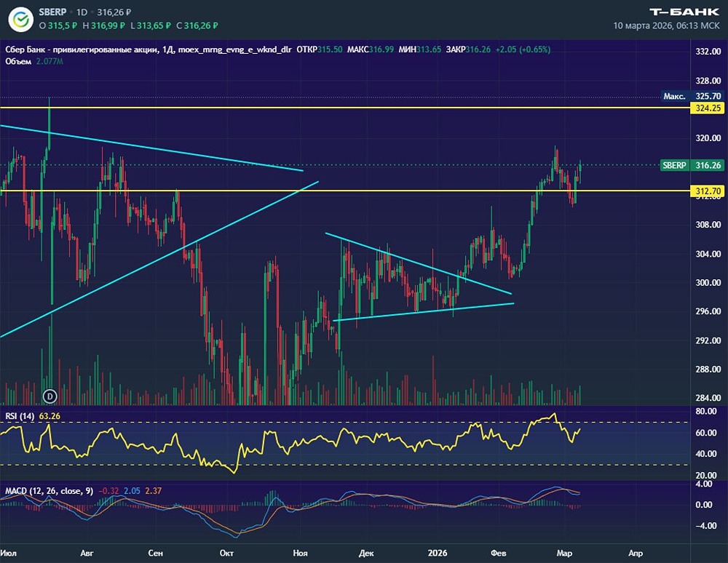Click the МАКС 316.99 value in legend

(x=371, y=49)
